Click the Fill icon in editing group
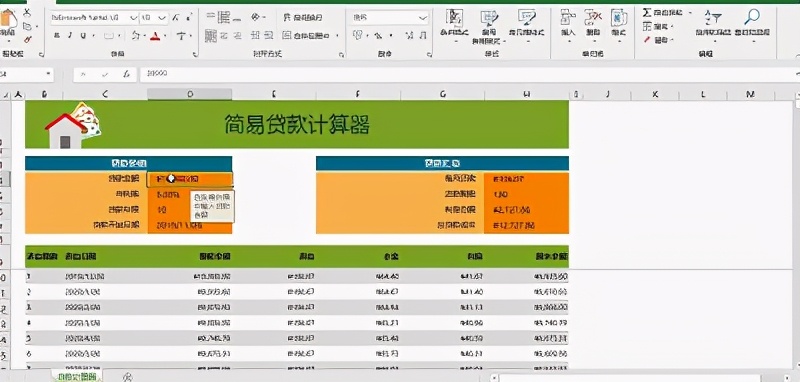 click(647, 26)
